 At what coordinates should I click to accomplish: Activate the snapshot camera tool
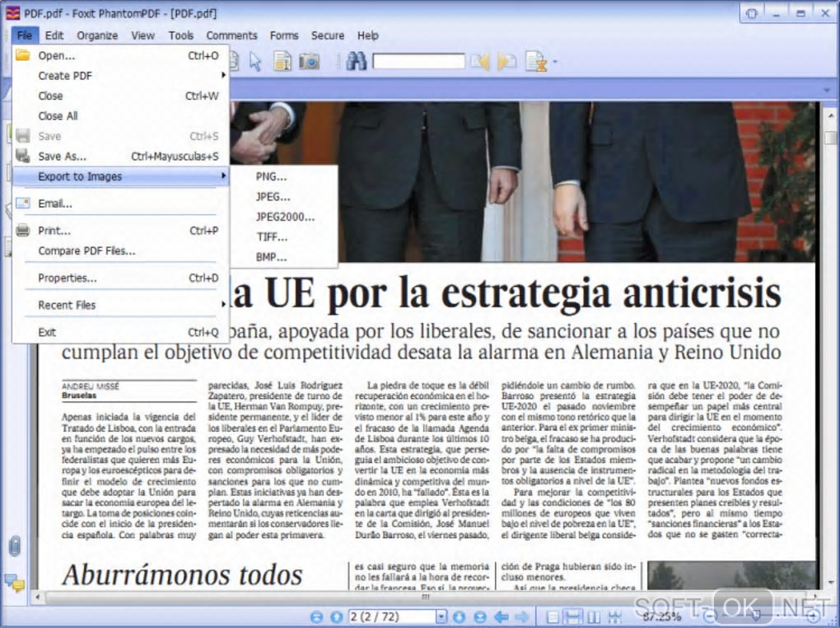309,61
